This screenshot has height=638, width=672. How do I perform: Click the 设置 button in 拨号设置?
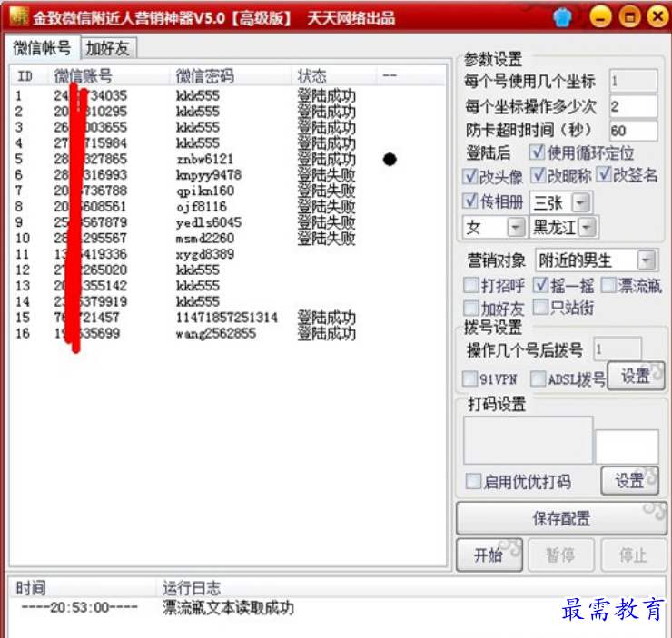[636, 376]
